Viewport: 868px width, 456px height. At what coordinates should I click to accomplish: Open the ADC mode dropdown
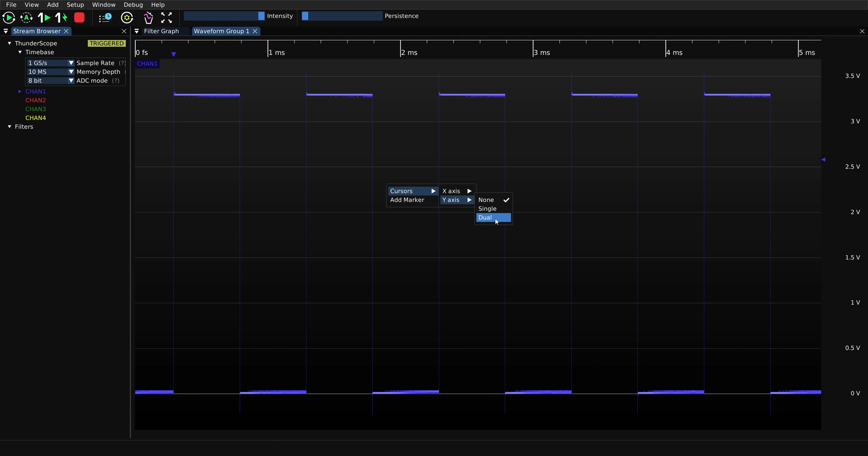click(51, 81)
